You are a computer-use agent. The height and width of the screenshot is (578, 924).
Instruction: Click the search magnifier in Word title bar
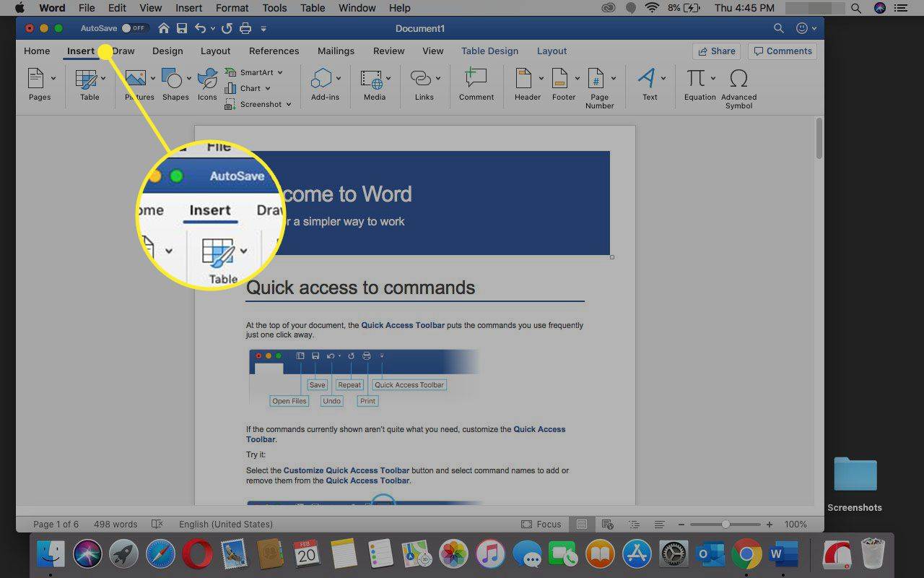778,28
